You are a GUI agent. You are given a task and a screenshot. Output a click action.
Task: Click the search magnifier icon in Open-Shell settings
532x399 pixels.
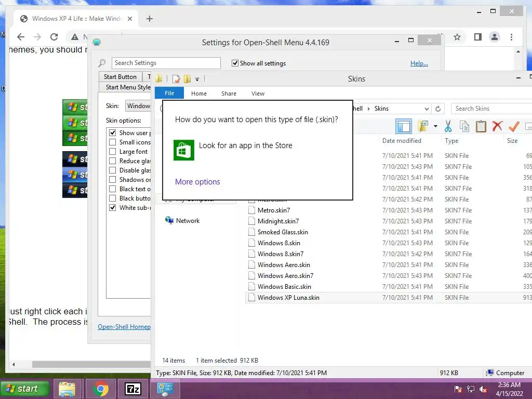pos(102,63)
